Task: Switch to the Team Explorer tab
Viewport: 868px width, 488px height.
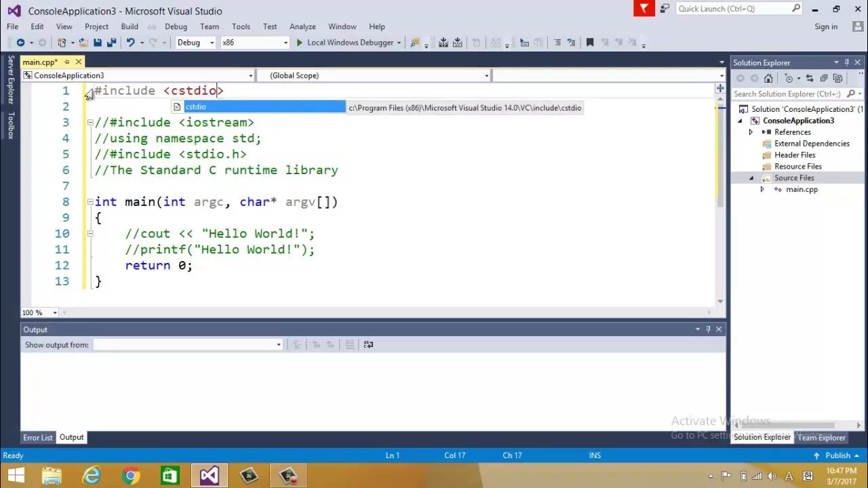Action: [x=821, y=437]
